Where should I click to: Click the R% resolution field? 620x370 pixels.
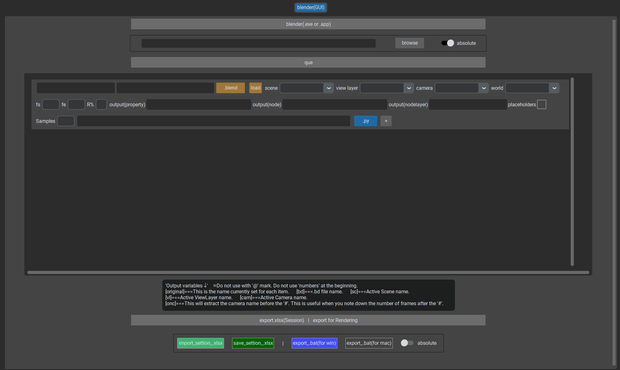coord(101,104)
